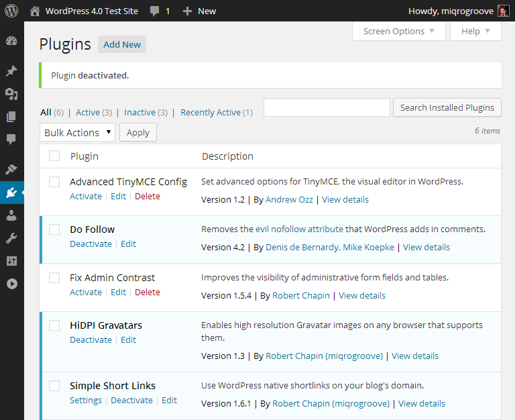Open the Bulk Actions dropdown
Screen dimensions: 515x420
click(78, 132)
